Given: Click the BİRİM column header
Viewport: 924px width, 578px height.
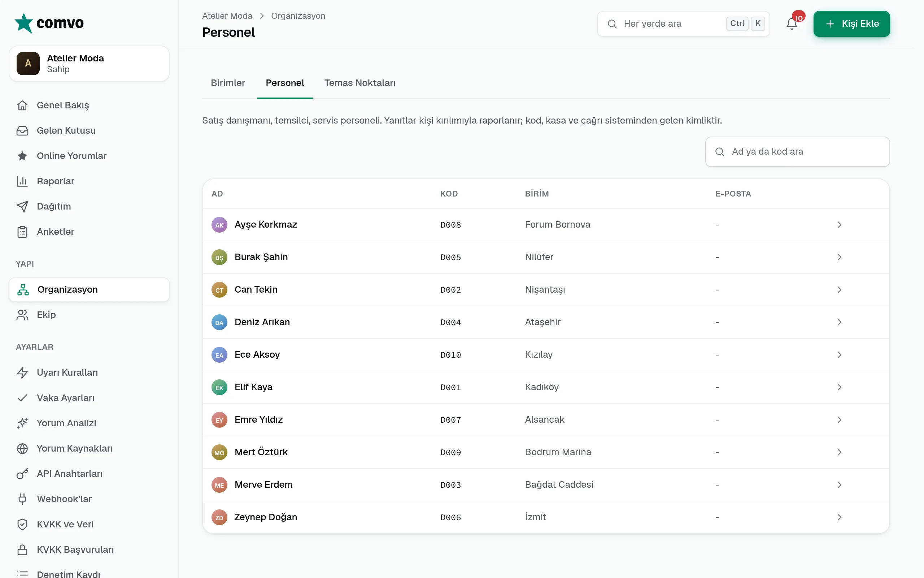Looking at the screenshot, I should coord(537,194).
